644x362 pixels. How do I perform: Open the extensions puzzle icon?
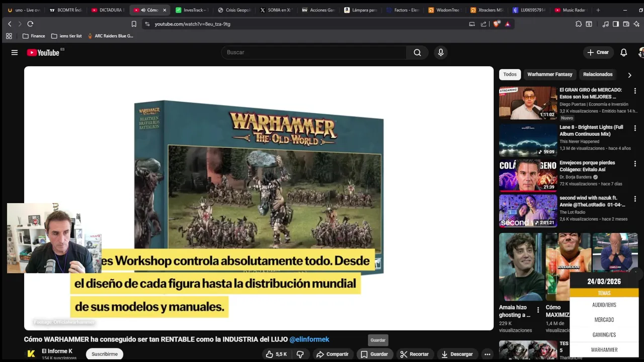[x=579, y=24]
